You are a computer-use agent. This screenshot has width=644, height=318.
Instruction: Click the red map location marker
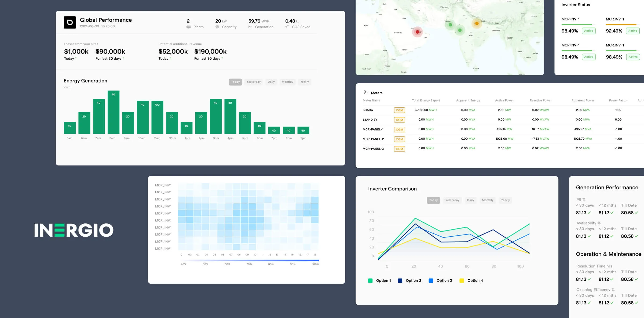pyautogui.click(x=417, y=32)
